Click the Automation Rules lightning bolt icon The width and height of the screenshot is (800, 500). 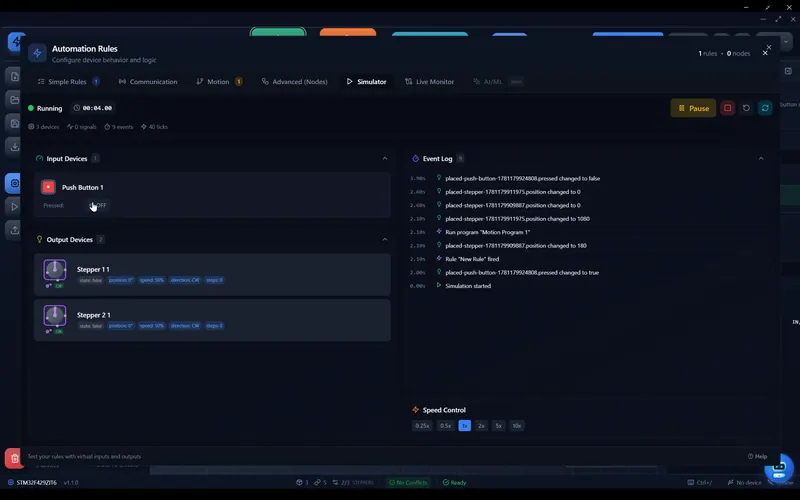pyautogui.click(x=37, y=53)
